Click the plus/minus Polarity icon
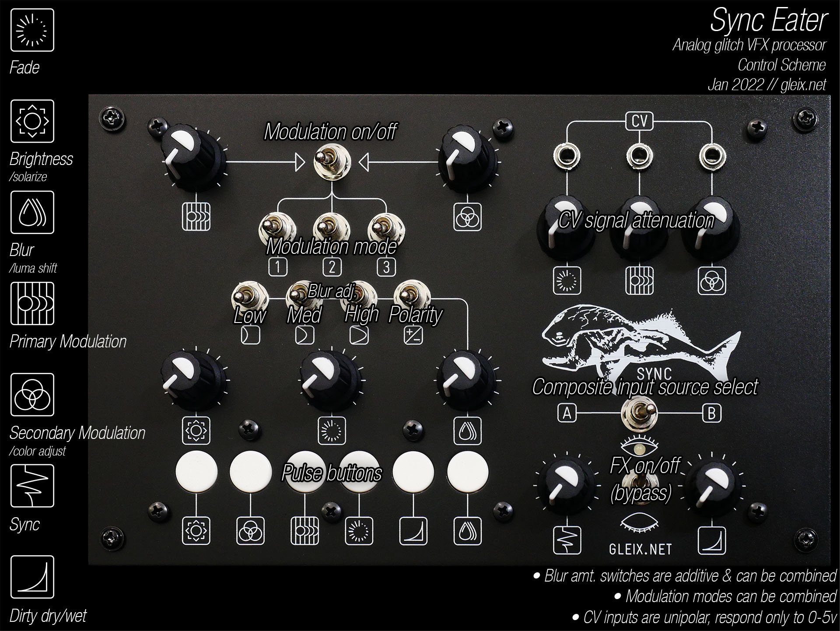The image size is (840, 631). (x=413, y=336)
